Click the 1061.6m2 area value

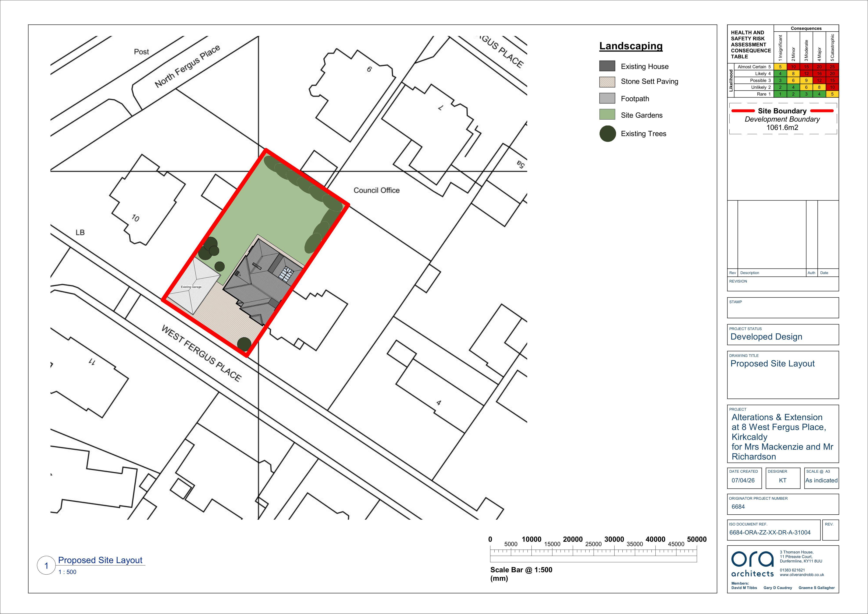(782, 127)
